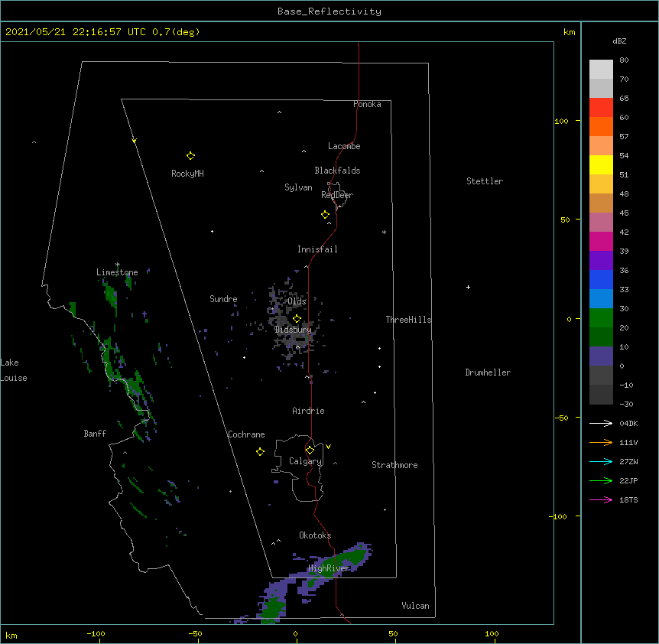Image resolution: width=659 pixels, height=644 pixels.
Task: Click the 2021/05/21 22:16:57 UTC timestamp
Action: click(x=76, y=32)
